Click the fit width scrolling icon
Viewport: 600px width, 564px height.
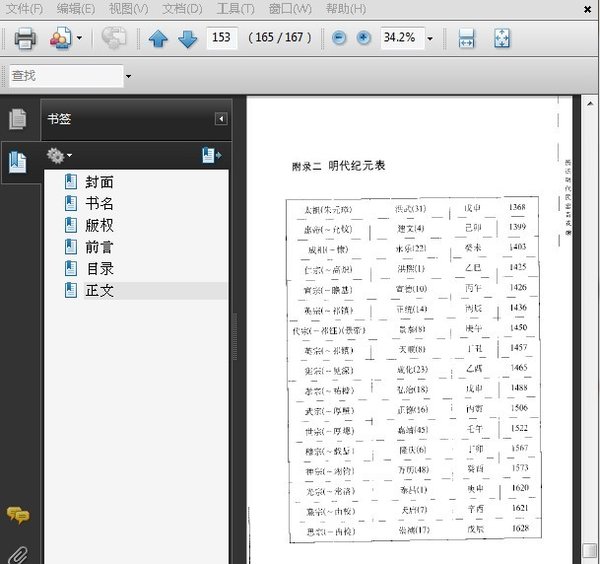(466, 39)
